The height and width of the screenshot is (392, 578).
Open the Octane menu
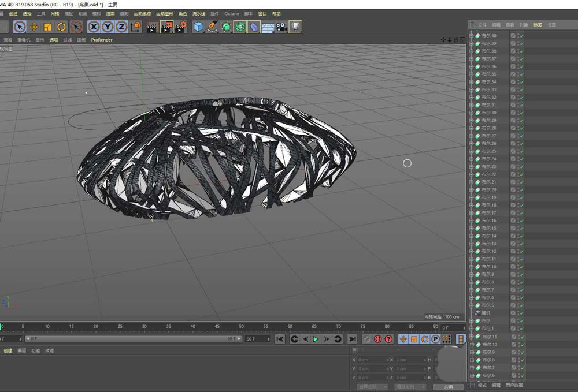click(x=232, y=14)
